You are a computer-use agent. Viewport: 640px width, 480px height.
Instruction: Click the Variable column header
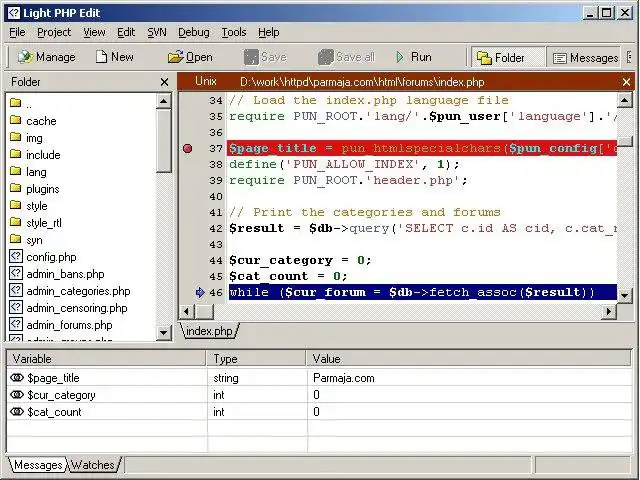[106, 358]
